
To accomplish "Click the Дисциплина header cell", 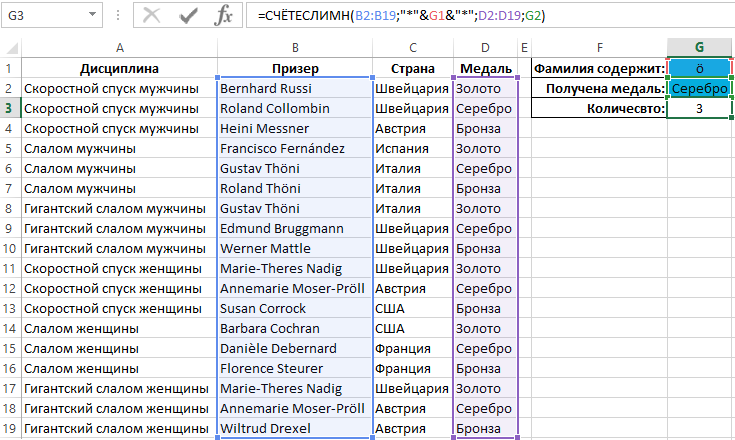I will 119,68.
